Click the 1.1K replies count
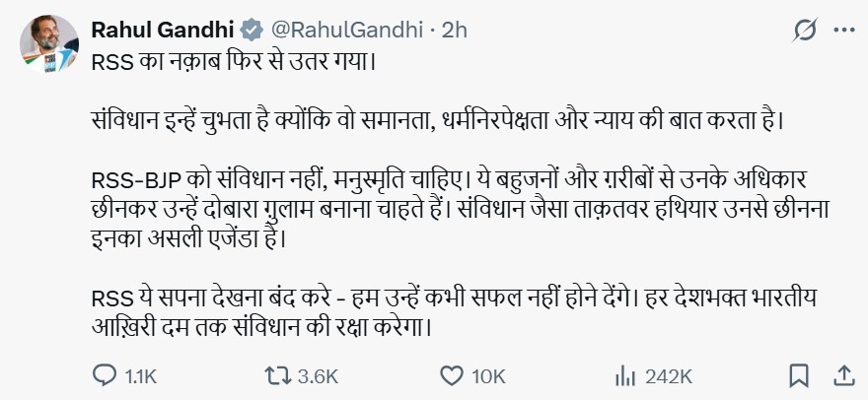868x400 pixels. [142, 376]
